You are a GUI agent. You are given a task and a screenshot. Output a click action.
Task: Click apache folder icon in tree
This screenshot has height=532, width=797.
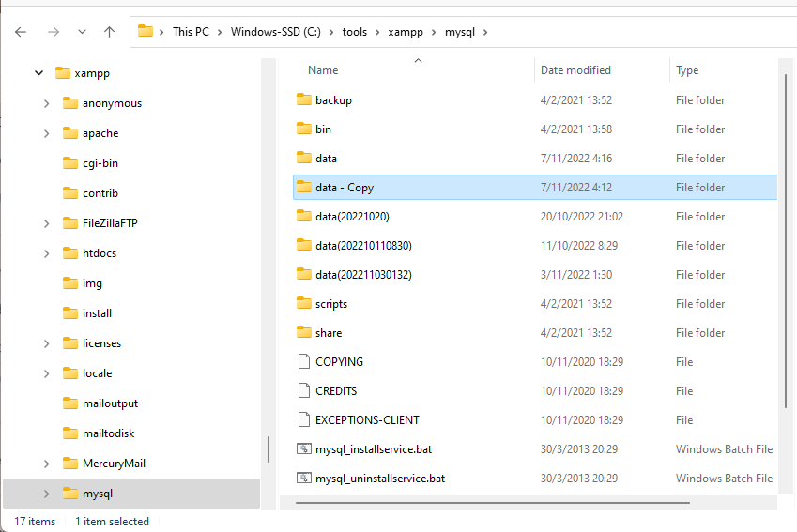coord(70,133)
